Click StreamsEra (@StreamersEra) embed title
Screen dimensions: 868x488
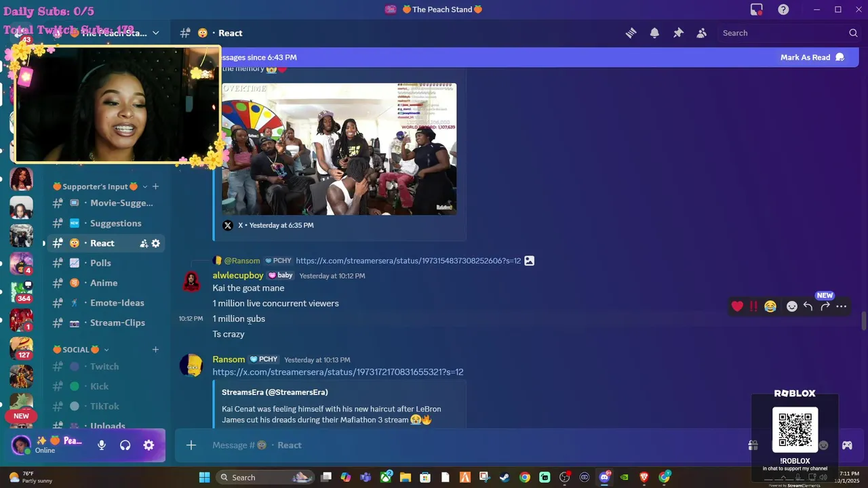tap(275, 392)
